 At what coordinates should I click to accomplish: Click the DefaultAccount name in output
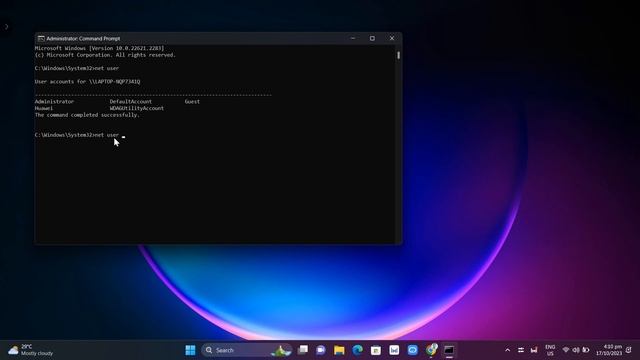(131, 102)
